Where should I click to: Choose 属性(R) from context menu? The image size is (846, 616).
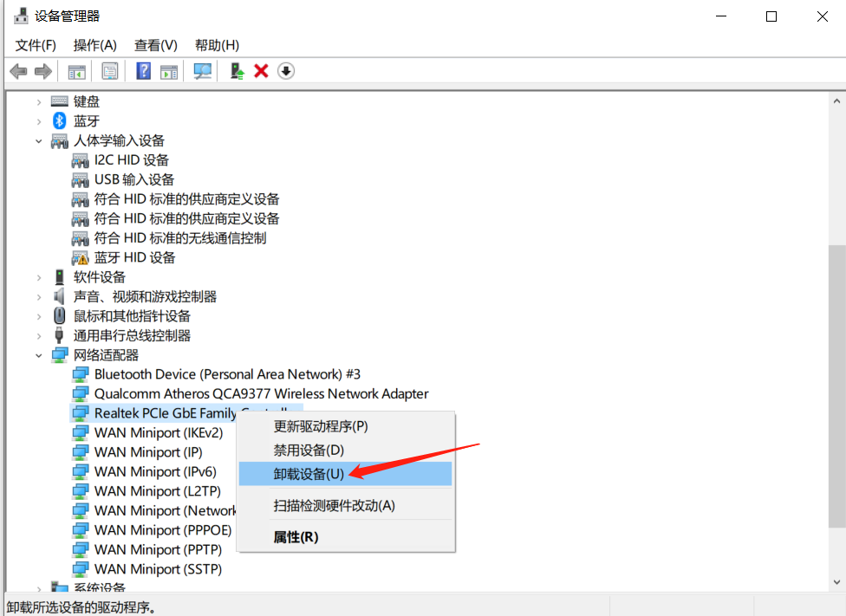click(x=345, y=536)
